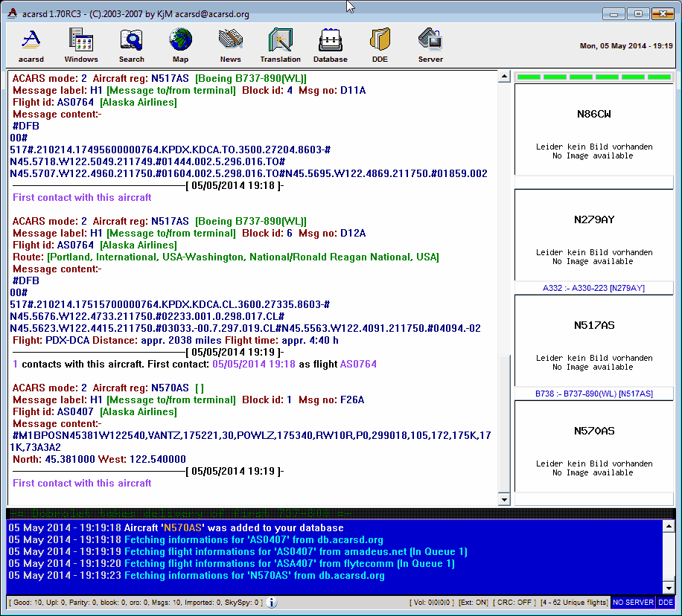The width and height of the screenshot is (682, 616).
Task: Click the 05/05/2014 19:18 first contact date
Action: pyautogui.click(x=254, y=364)
